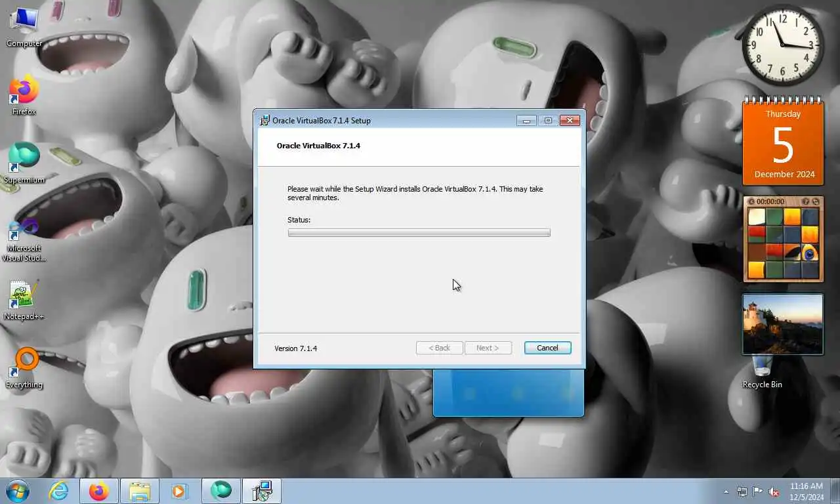This screenshot has width=840, height=504.
Task: Select the Everything desktop shortcut
Action: pos(24,369)
